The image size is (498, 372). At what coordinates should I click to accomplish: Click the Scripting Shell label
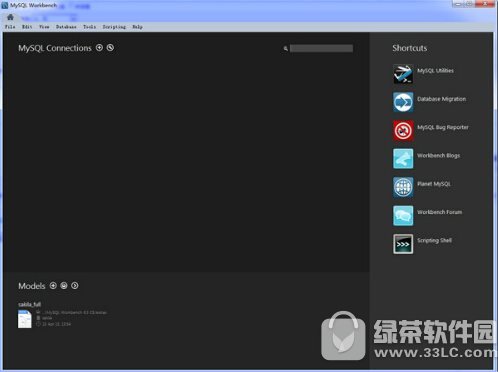point(434,240)
